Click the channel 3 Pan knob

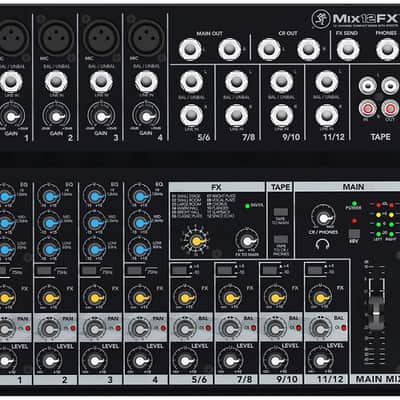pyautogui.click(x=94, y=329)
